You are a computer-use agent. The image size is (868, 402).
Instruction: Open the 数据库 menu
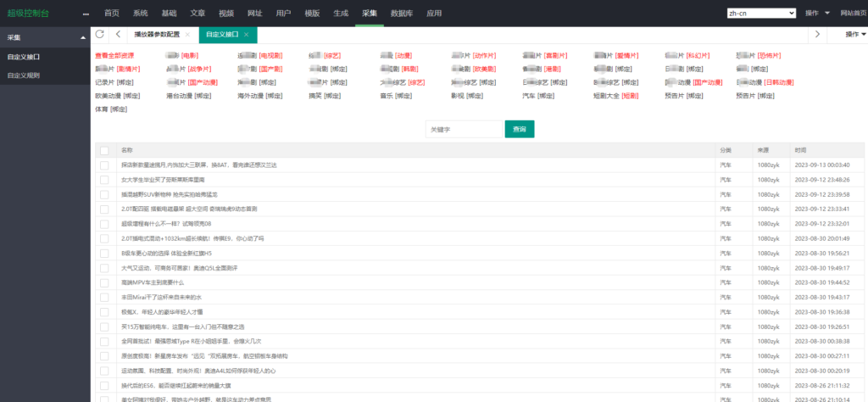402,14
